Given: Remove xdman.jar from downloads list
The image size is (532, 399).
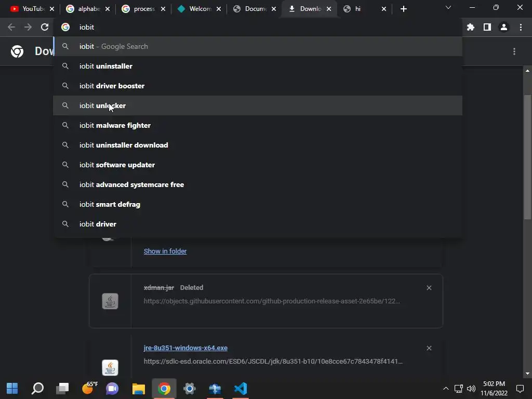Looking at the screenshot, I should point(429,288).
